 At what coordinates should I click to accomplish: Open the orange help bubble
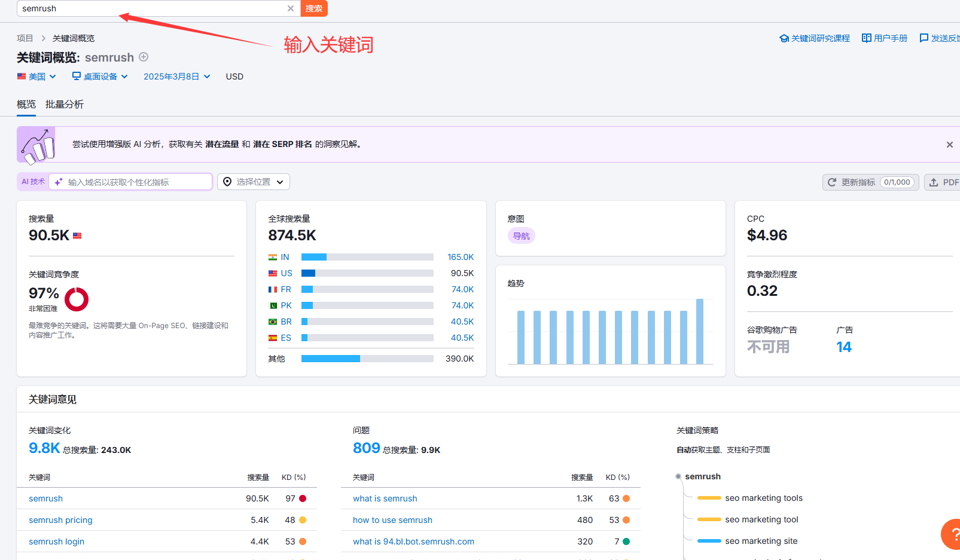952,534
